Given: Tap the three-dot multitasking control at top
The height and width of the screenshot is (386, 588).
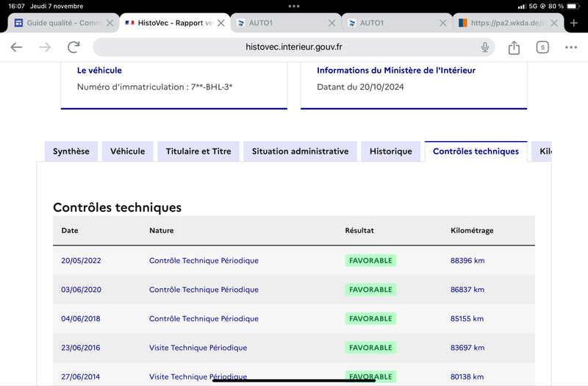Looking at the screenshot, I should pyautogui.click(x=294, y=6).
